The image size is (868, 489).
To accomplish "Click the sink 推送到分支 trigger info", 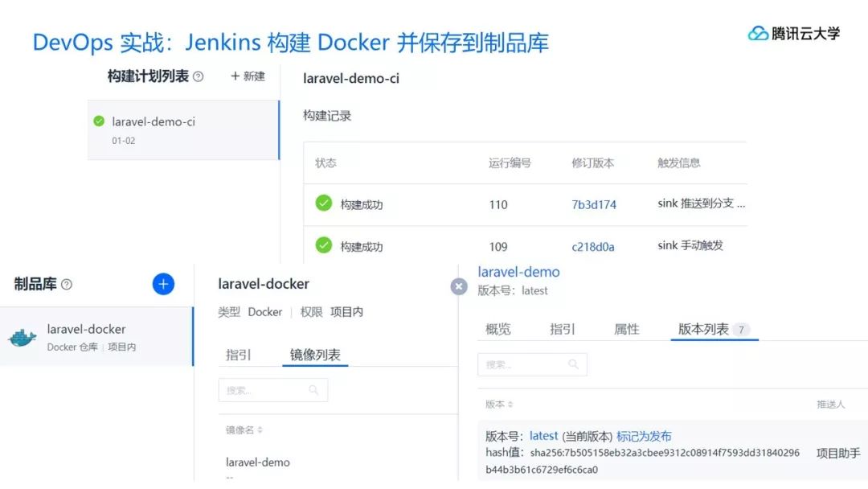I will (x=702, y=203).
